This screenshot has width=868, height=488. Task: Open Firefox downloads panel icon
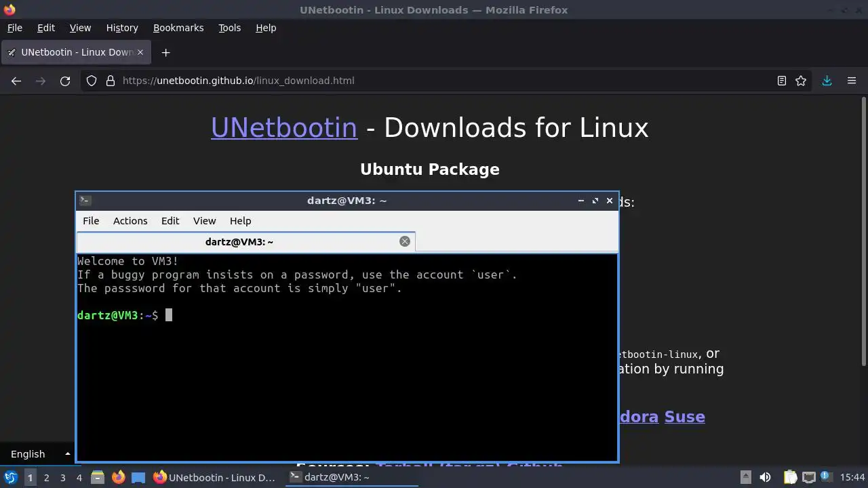point(827,81)
